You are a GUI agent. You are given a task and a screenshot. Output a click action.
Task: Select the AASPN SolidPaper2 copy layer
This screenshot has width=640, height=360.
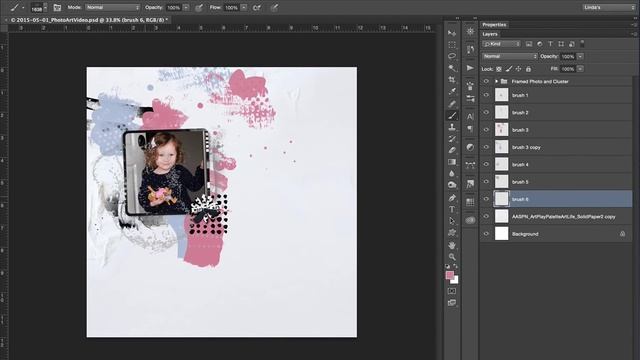click(556, 217)
